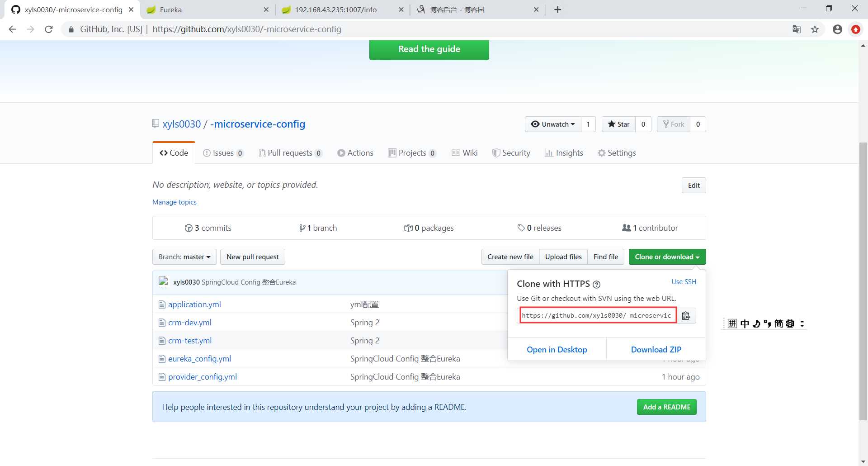Open Chrome profile account icon
This screenshot has width=868, height=466.
(837, 29)
